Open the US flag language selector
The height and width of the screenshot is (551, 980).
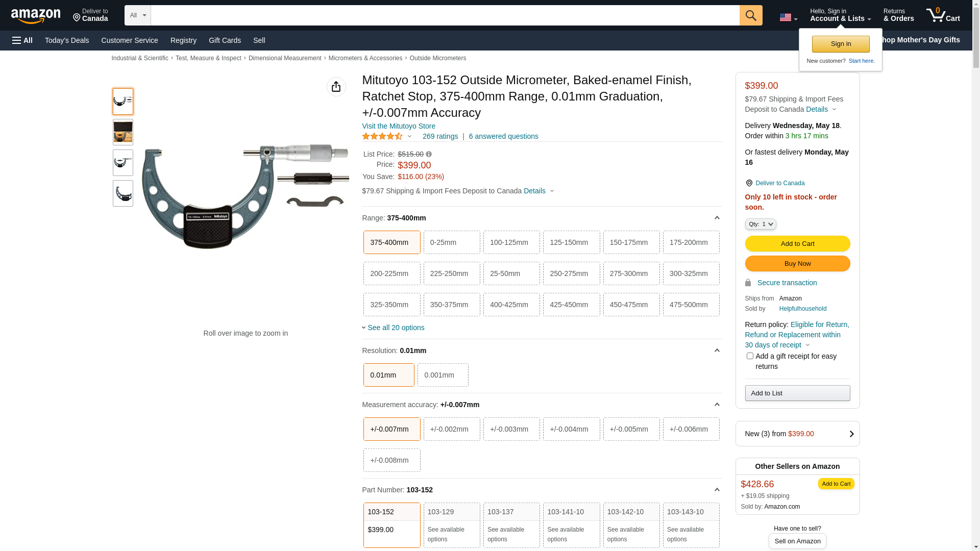(x=788, y=17)
